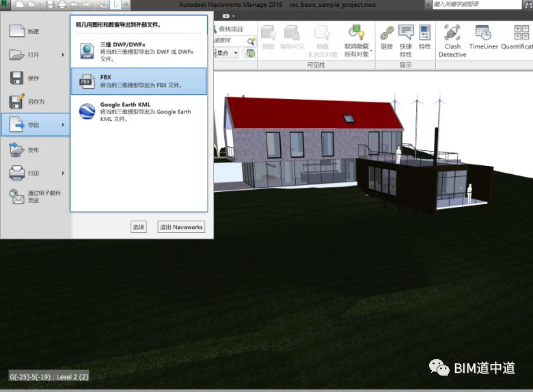Screen dimensions: 533x392
Task: Click the 显示 panel title
Action: [405, 65]
